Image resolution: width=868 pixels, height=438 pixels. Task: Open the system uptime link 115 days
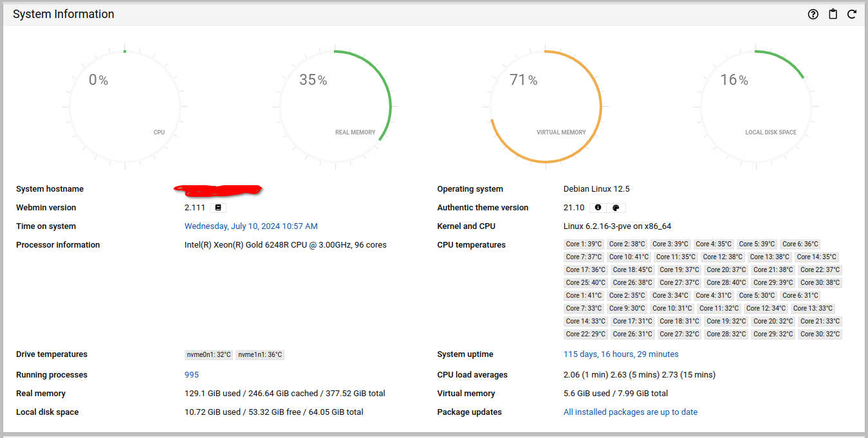[x=621, y=354]
